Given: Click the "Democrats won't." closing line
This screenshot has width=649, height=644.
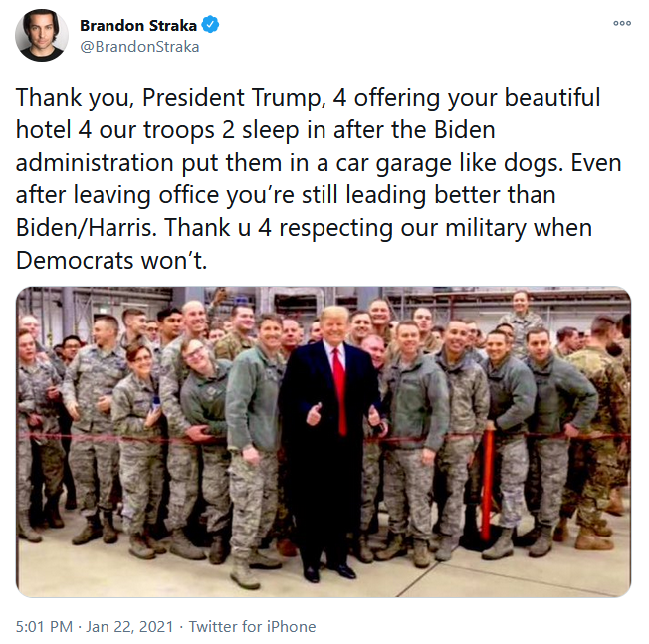Looking at the screenshot, I should (111, 261).
